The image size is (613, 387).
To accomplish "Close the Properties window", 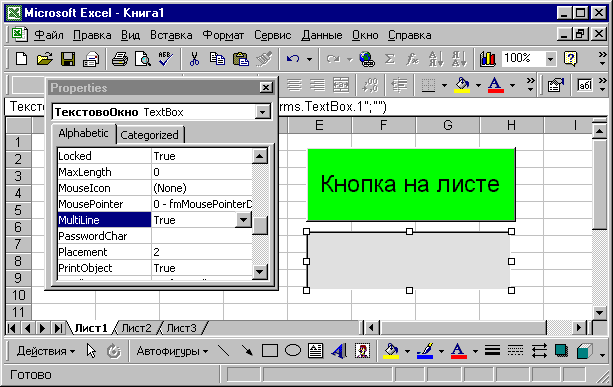I will pyautogui.click(x=266, y=88).
